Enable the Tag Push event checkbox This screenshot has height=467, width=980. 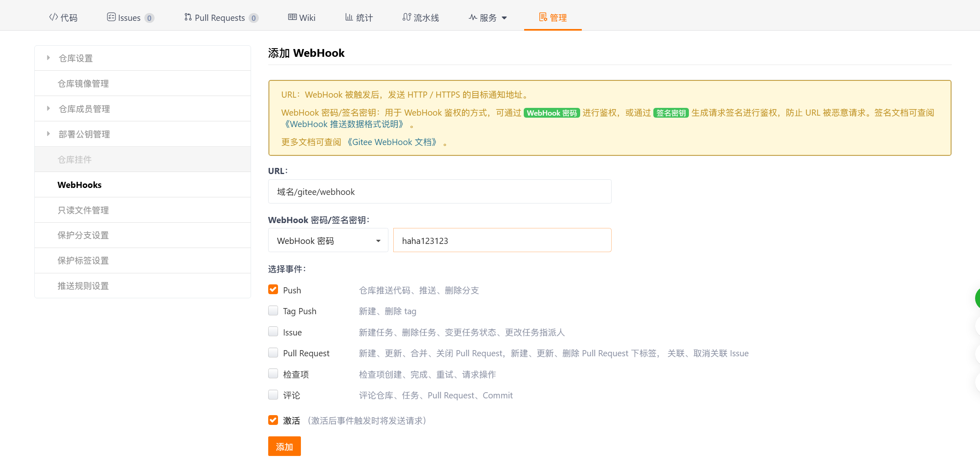[x=273, y=310]
